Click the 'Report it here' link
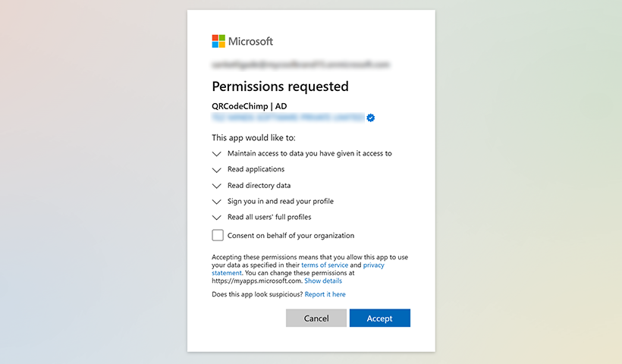Image resolution: width=622 pixels, height=364 pixels. (325, 294)
